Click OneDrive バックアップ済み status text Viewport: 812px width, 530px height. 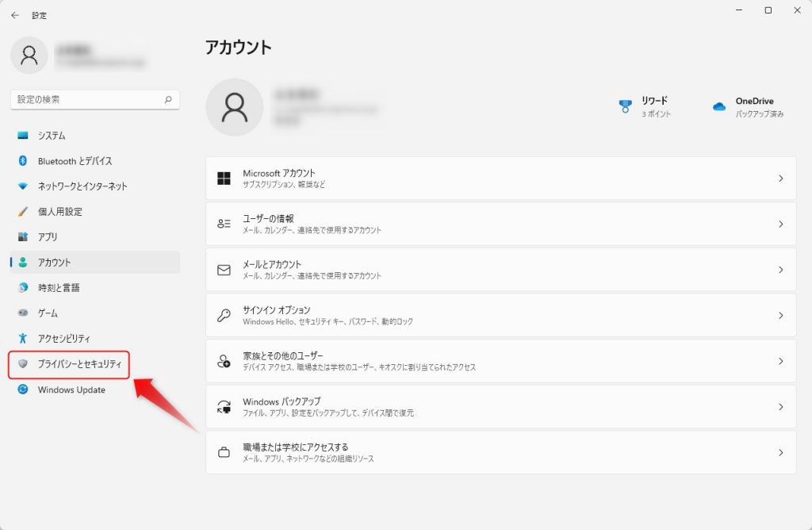760,107
